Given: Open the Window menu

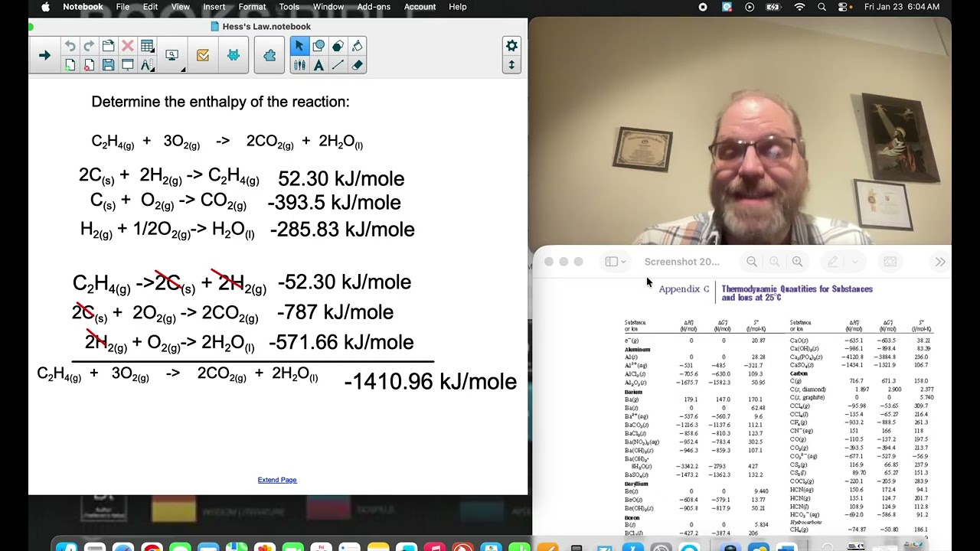Looking at the screenshot, I should [x=328, y=7].
